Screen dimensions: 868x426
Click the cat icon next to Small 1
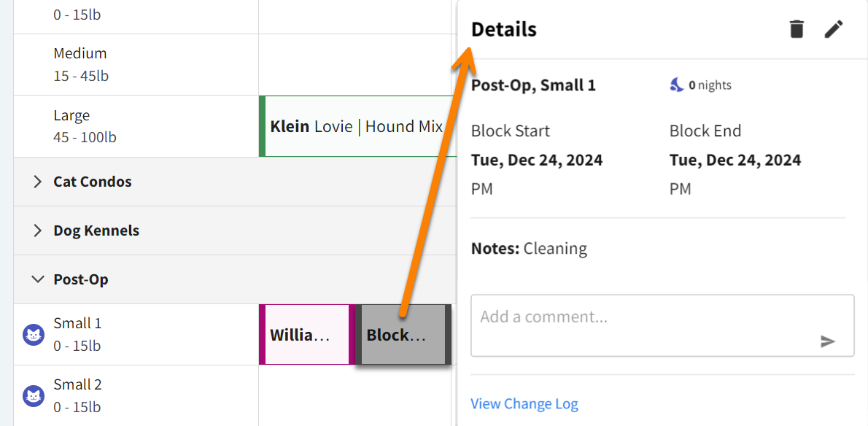point(34,334)
